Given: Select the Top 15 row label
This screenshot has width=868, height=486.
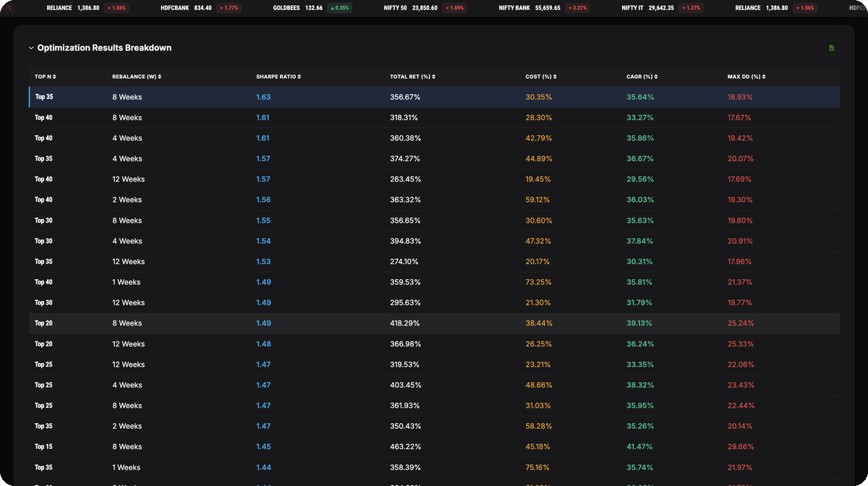Looking at the screenshot, I should pos(43,447).
